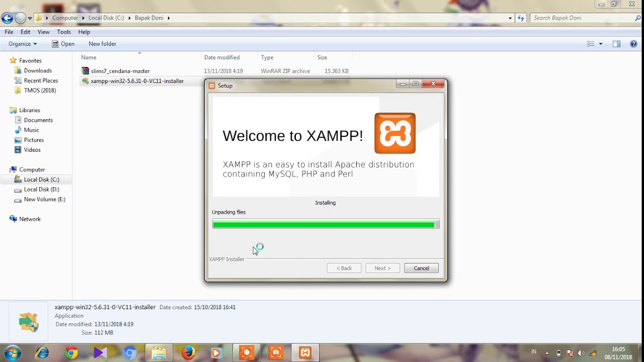Open the Music library
Image resolution: width=644 pixels, height=362 pixels.
point(31,130)
